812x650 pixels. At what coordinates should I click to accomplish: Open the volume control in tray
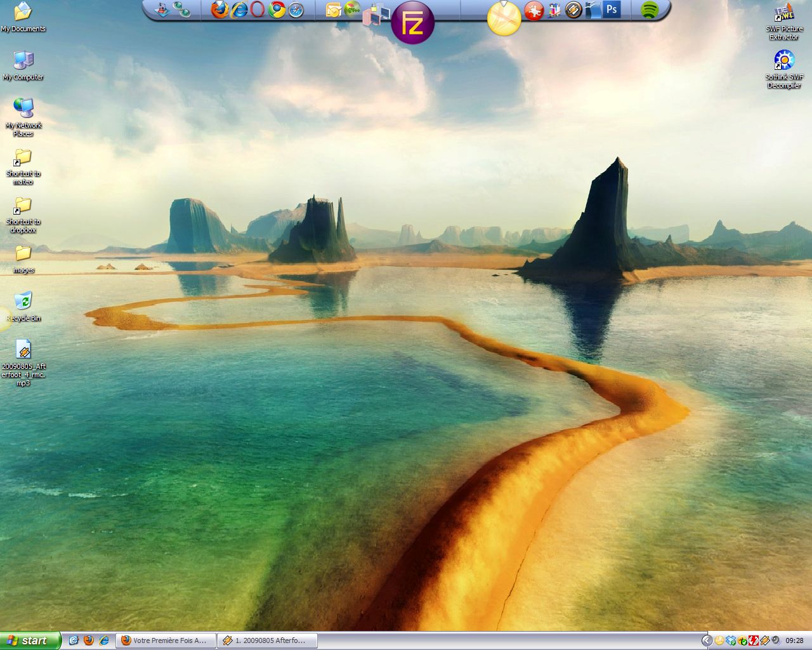[x=776, y=640]
